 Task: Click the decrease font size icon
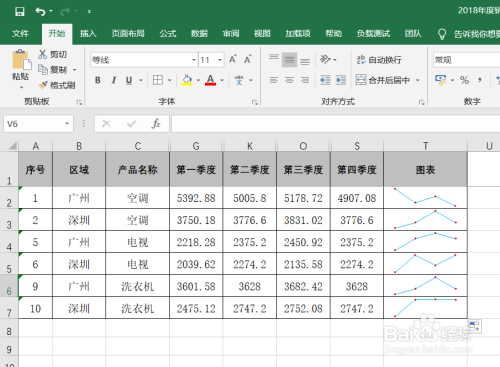click(x=247, y=59)
